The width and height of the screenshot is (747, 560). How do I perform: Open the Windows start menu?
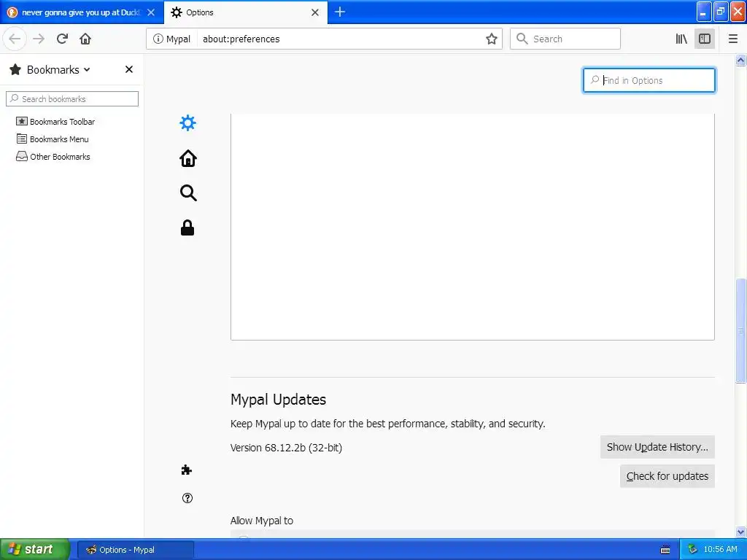click(34, 549)
